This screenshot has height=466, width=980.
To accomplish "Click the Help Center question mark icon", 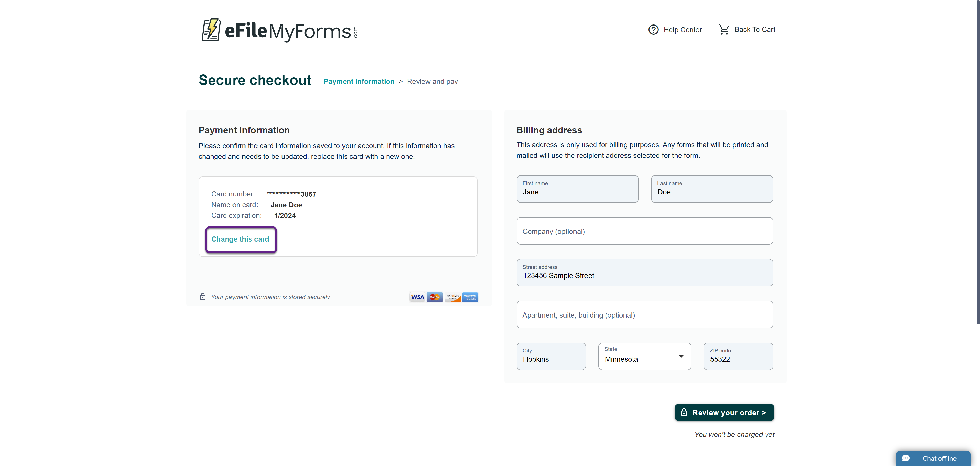I will (653, 30).
